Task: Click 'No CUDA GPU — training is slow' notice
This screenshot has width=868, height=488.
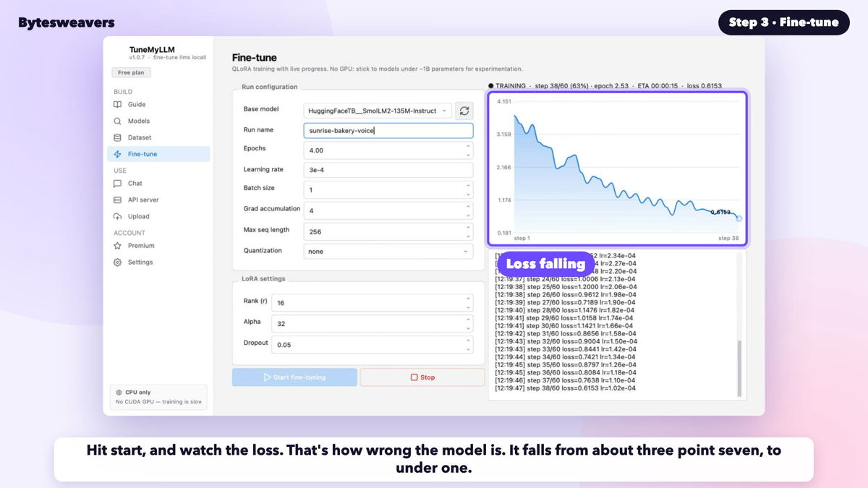Action: (x=158, y=402)
